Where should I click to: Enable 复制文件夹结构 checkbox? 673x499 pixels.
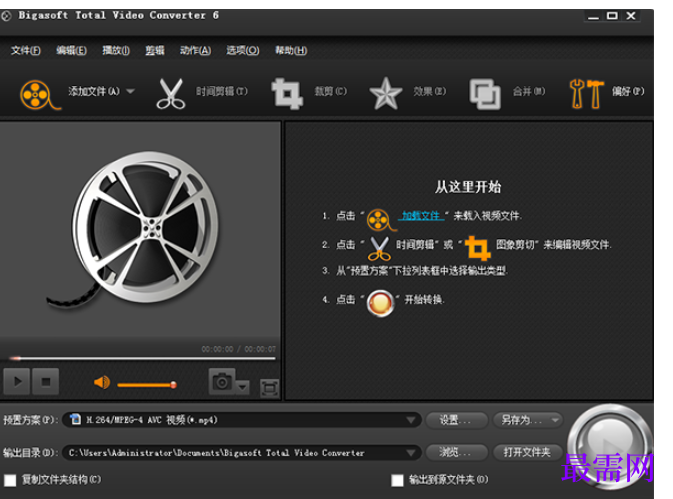click(10, 480)
